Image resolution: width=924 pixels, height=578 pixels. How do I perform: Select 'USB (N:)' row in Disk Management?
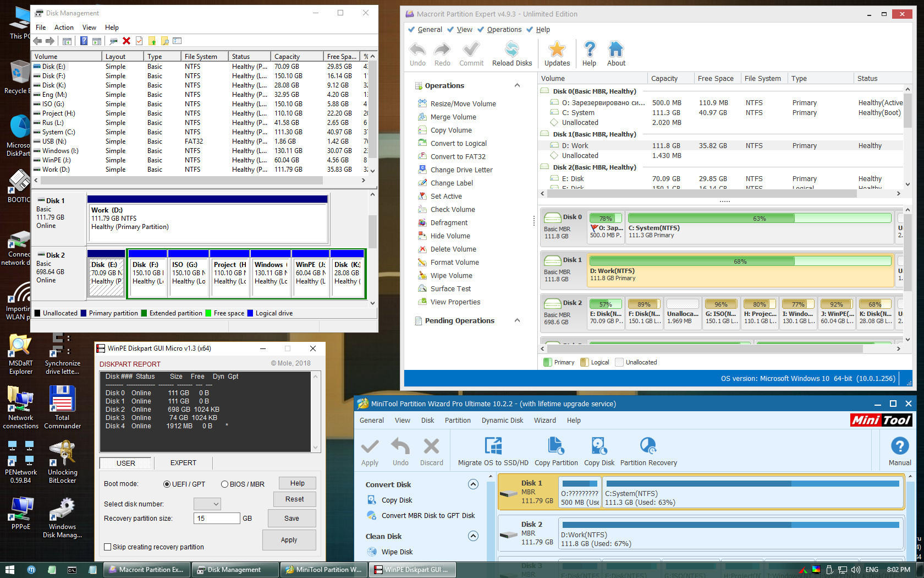(200, 141)
